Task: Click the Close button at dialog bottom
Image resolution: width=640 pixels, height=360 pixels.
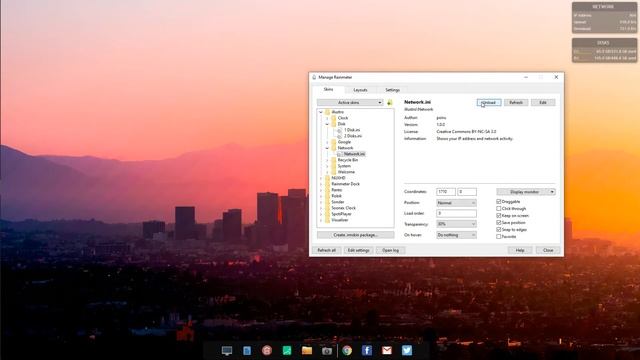Action: [548, 250]
